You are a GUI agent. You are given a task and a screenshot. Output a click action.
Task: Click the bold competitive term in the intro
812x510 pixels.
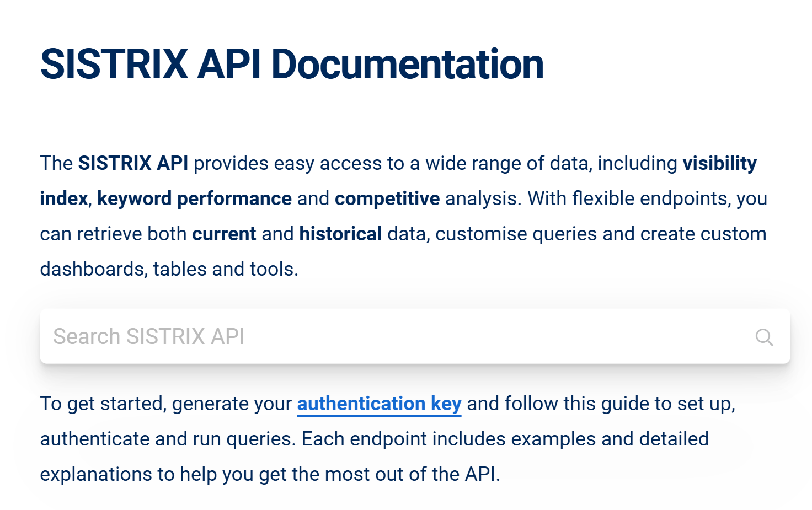[387, 198]
